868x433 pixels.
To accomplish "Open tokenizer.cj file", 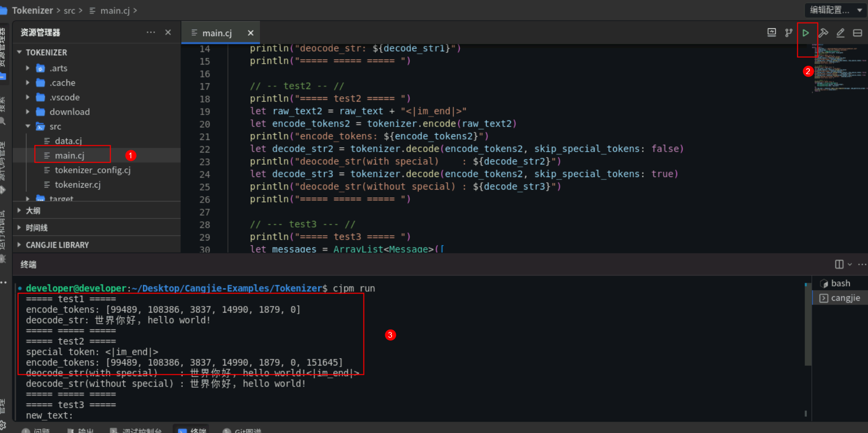I will [x=77, y=185].
